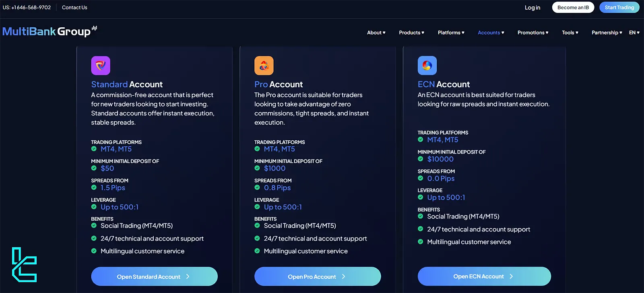Screen dimensions: 644x293
Task: Click Open Standard Account button
Action: [x=154, y=277]
